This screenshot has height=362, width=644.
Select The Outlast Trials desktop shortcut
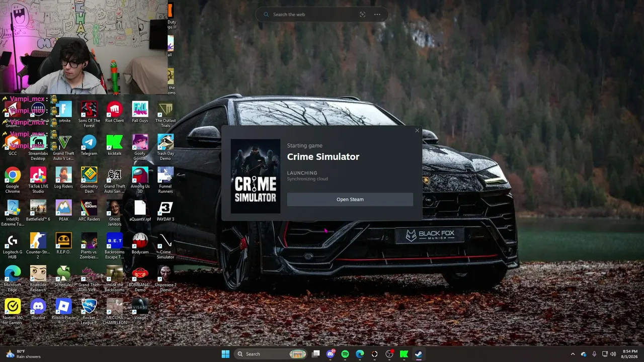[x=166, y=114]
